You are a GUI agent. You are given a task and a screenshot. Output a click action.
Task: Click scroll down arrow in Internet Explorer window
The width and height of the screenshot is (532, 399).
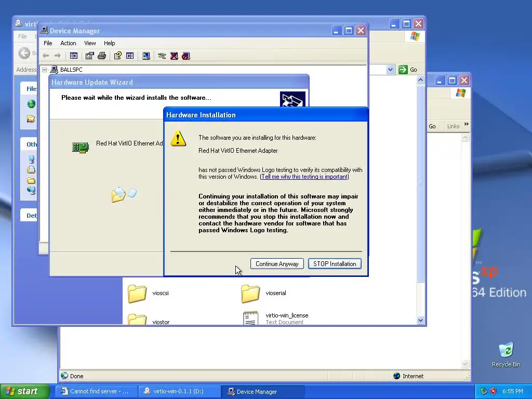465,364
